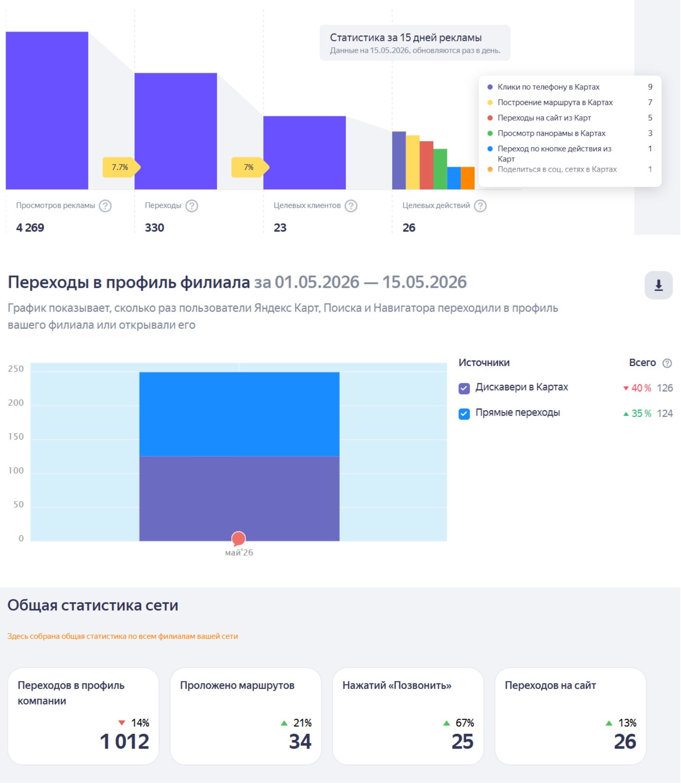
Task: Click the red comment marker on chart
Action: point(239,539)
